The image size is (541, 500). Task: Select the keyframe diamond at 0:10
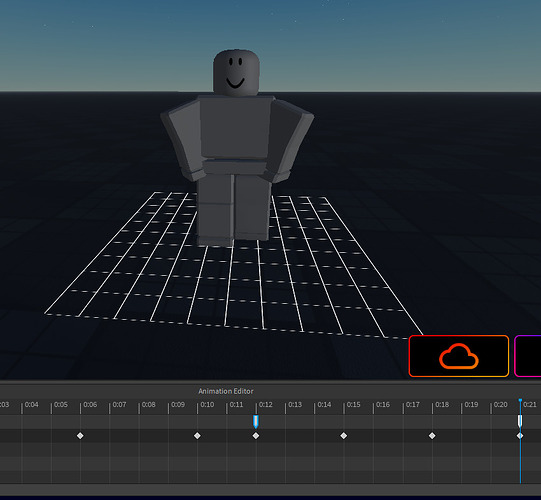[197, 435]
